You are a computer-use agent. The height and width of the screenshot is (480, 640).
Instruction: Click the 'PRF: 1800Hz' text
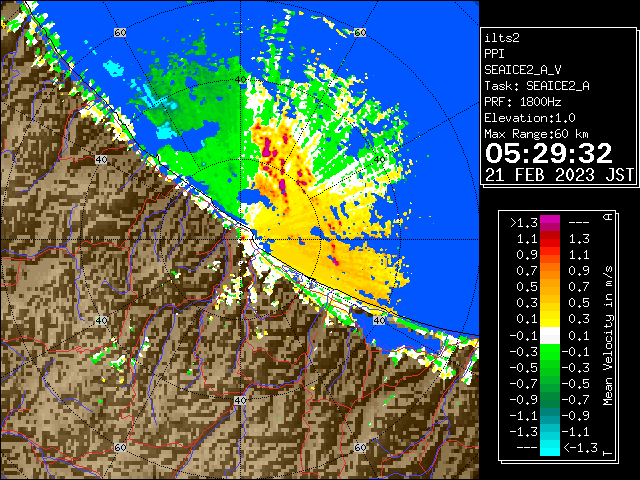522,102
